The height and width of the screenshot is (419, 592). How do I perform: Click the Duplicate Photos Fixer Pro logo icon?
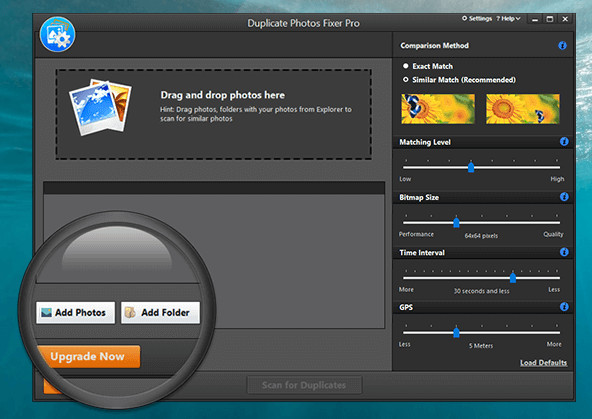(57, 34)
